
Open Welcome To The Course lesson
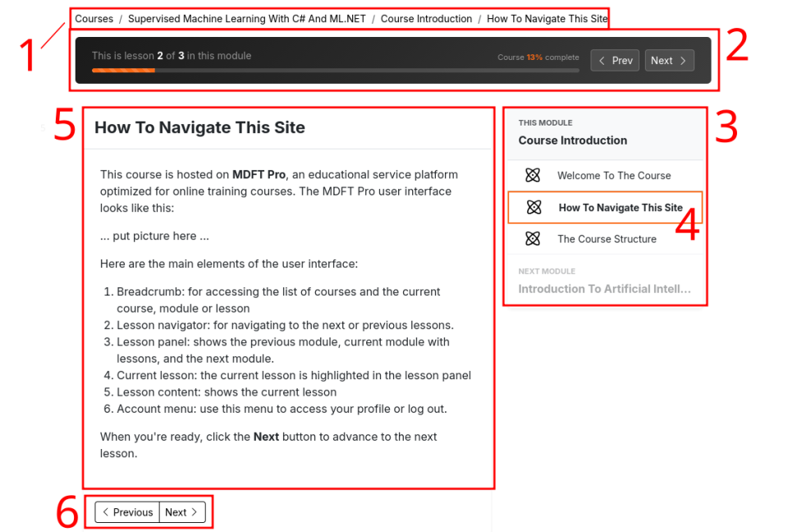[x=606, y=176]
